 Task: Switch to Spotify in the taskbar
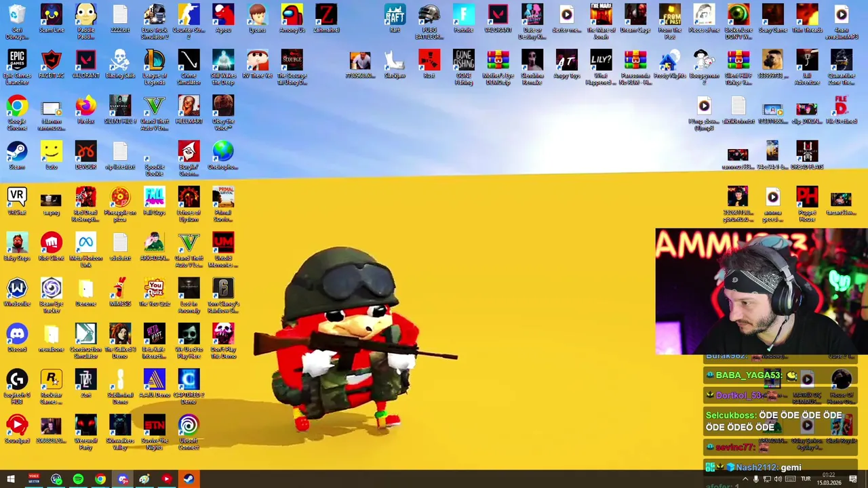(x=78, y=479)
